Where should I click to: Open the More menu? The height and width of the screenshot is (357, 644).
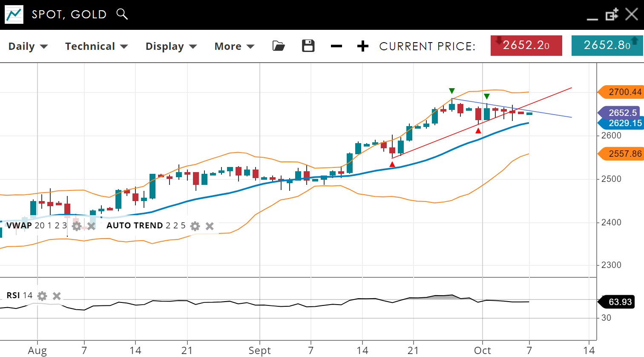234,46
